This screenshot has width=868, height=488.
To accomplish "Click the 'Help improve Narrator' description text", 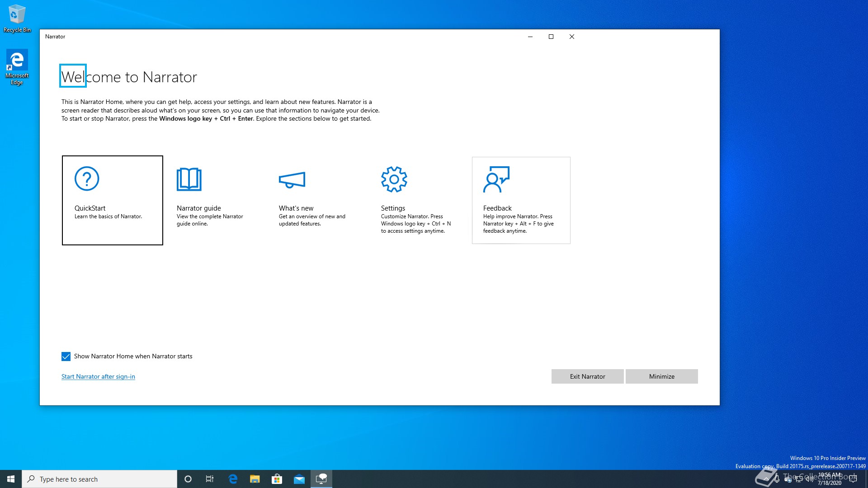I will 518,224.
